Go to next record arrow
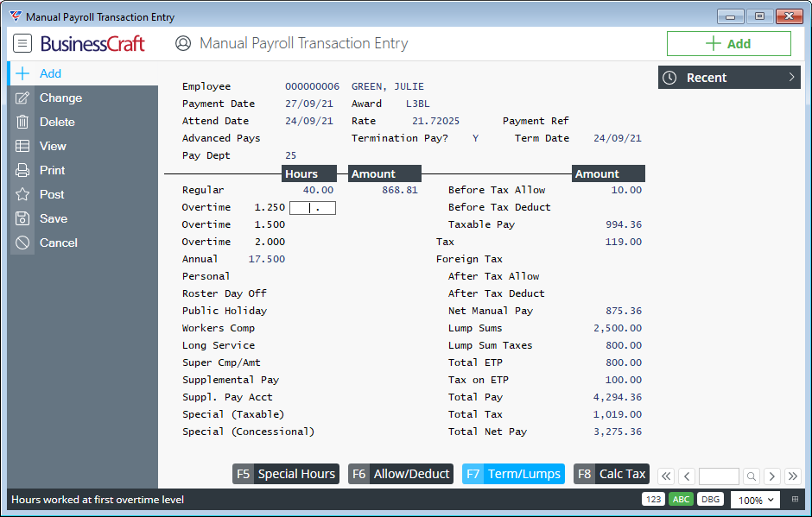This screenshot has height=517, width=812. (772, 476)
